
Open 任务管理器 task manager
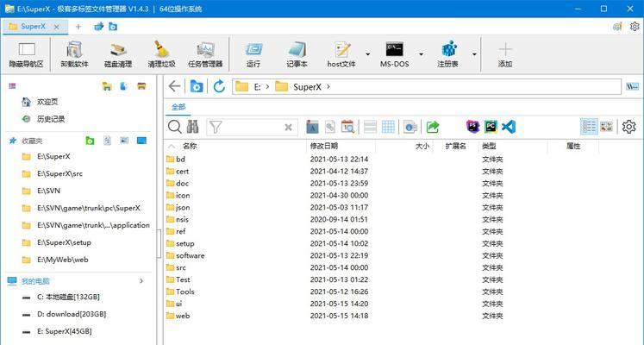point(205,54)
